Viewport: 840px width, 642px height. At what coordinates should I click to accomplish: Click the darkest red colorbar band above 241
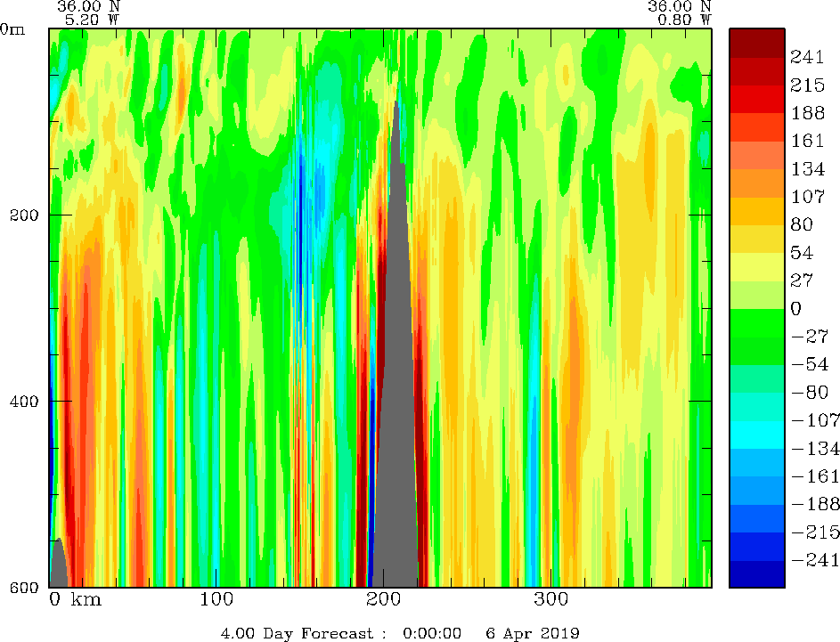pyautogui.click(x=757, y=43)
